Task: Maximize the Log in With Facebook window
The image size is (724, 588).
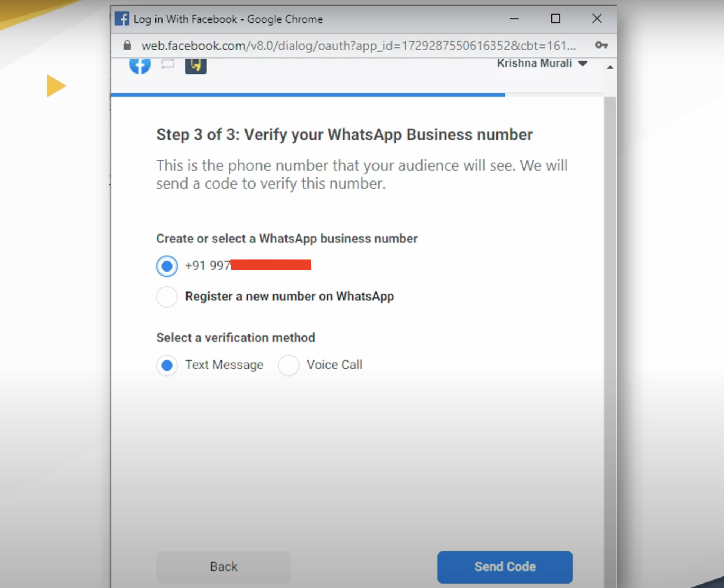Action: [x=556, y=19]
